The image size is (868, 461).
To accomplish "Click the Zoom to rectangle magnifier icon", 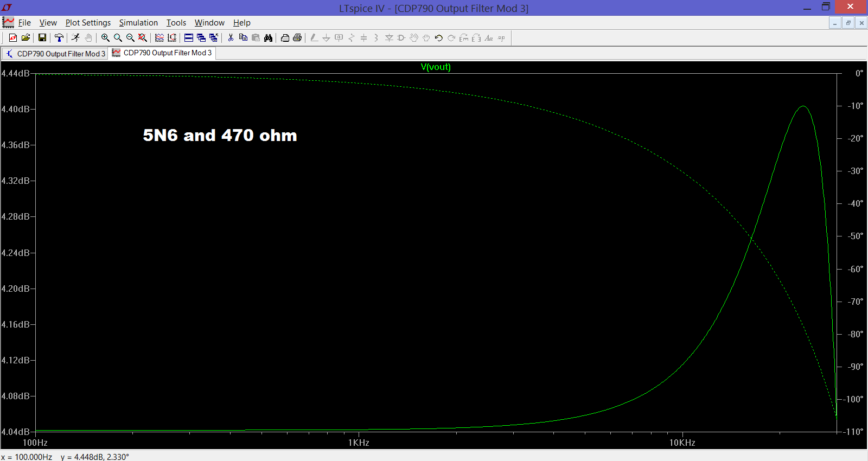I will pyautogui.click(x=118, y=37).
